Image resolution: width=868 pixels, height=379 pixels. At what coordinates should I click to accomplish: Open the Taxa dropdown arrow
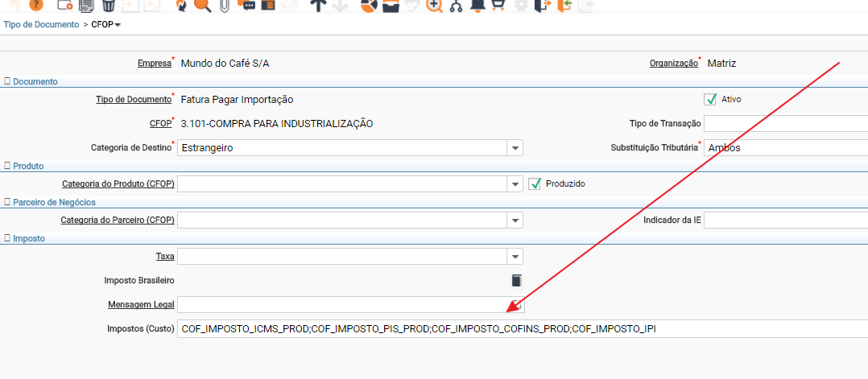[515, 257]
